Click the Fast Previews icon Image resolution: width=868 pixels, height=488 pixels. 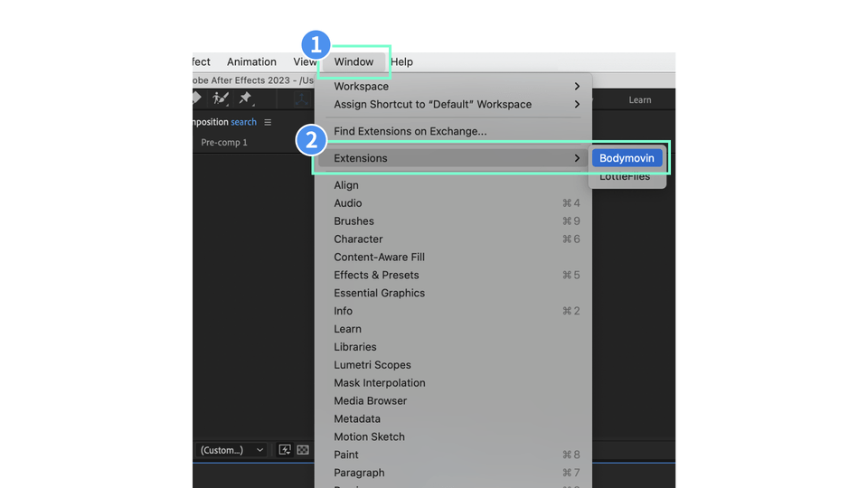[285, 450]
